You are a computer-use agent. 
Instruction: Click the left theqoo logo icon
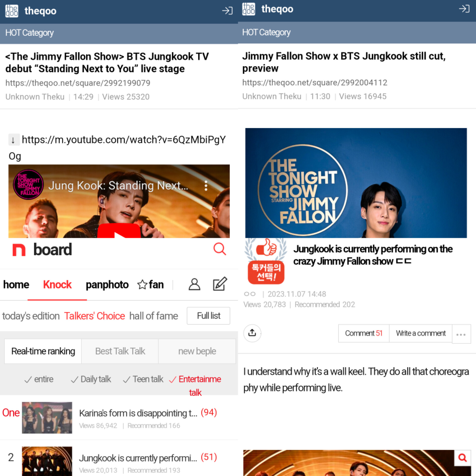click(12, 11)
